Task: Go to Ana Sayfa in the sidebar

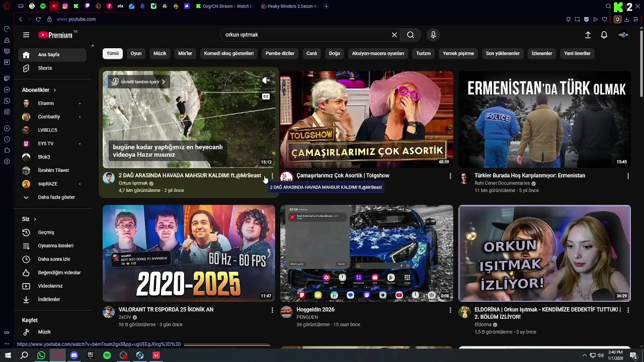Action: 52,54
